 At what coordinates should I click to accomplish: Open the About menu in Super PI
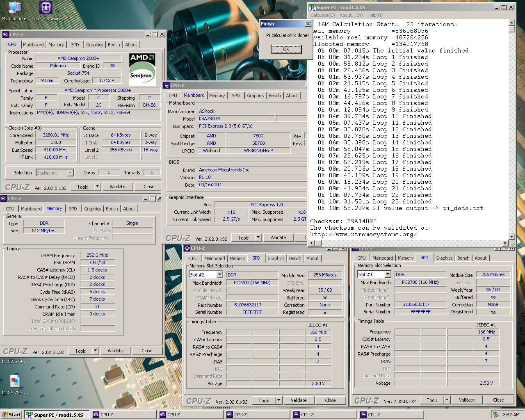(x=351, y=15)
